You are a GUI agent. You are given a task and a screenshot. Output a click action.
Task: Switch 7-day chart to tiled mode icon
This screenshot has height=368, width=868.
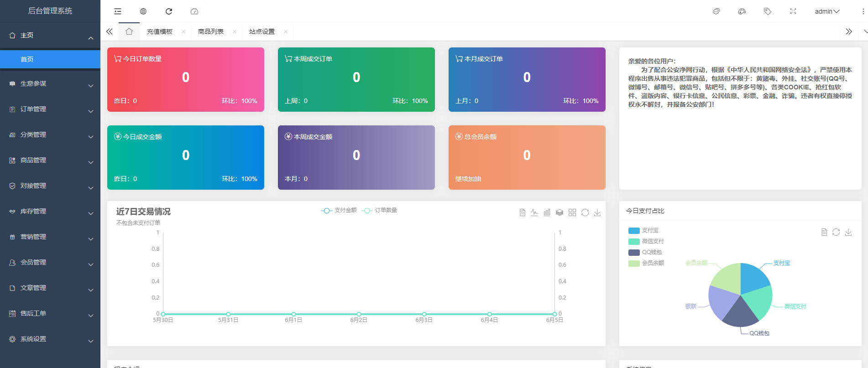click(x=572, y=213)
